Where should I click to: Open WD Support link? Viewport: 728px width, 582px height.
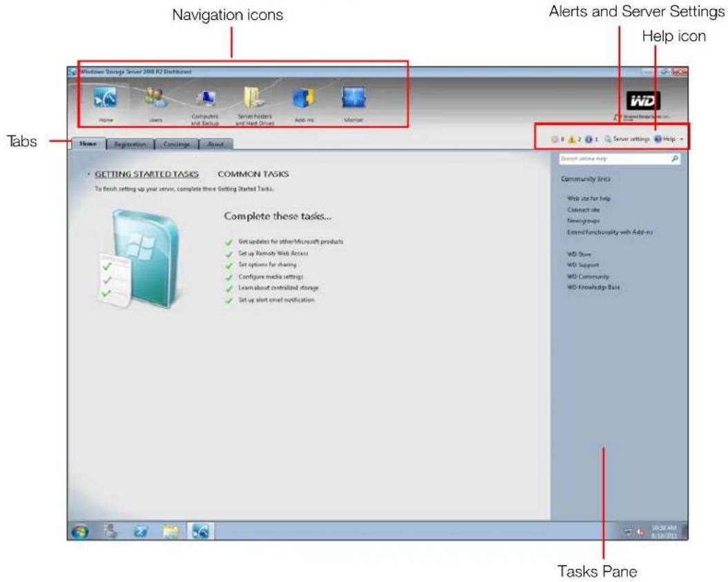click(583, 265)
